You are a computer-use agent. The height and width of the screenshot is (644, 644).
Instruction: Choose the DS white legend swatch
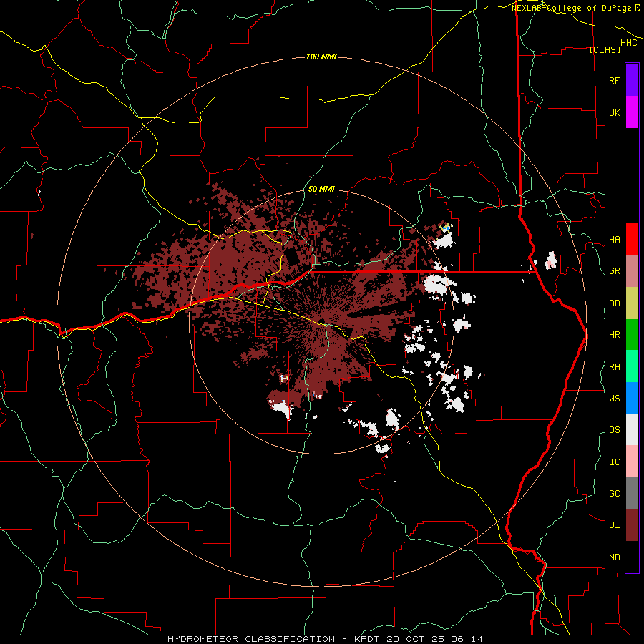point(632,429)
